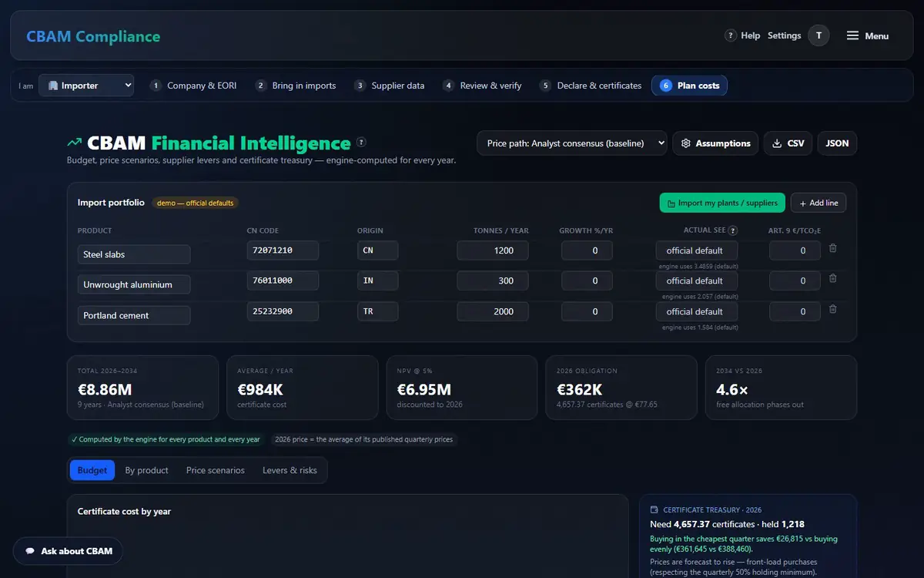Delete the Steel slabs row
The width and height of the screenshot is (924, 578).
coord(832,248)
